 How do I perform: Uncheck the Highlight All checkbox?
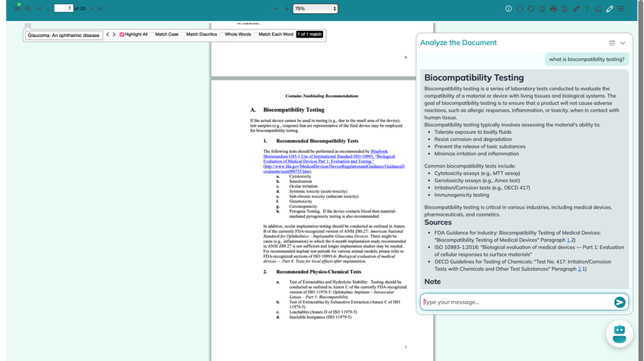122,34
